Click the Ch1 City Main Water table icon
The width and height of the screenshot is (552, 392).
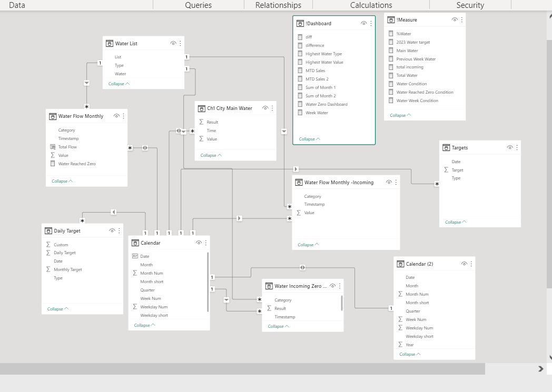201,108
